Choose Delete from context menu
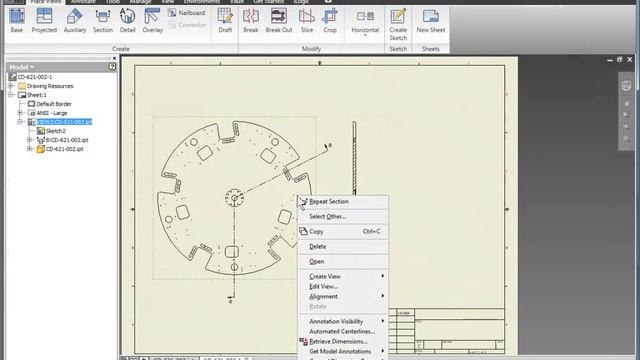Screen dimensions: 640x360 pos(343,247)
